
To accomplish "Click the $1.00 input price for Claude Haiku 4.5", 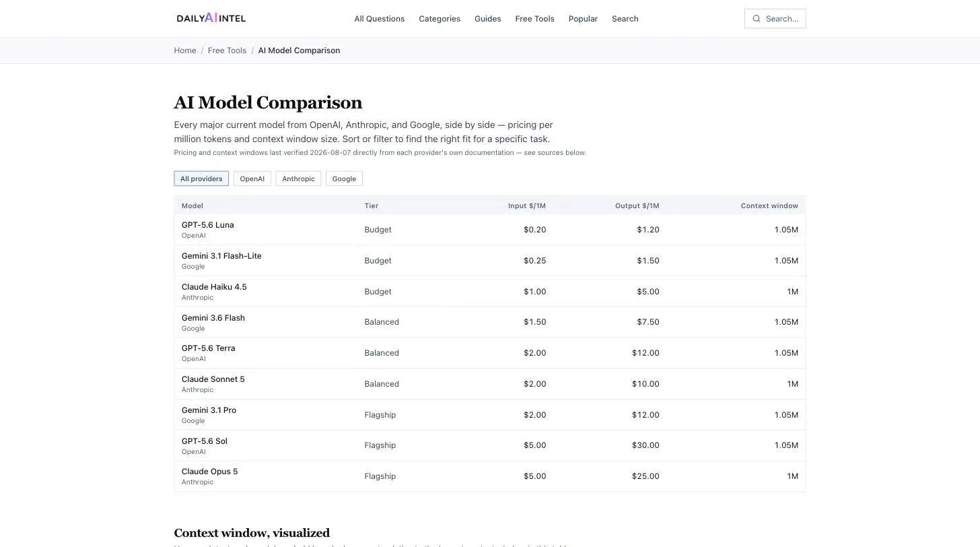I will coord(535,292).
